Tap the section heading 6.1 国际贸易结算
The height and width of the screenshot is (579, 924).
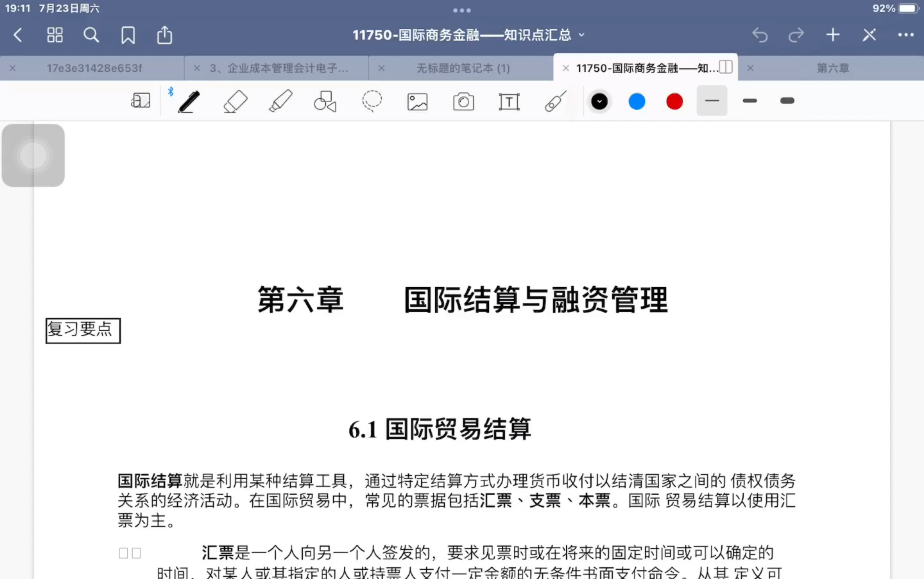coord(440,429)
